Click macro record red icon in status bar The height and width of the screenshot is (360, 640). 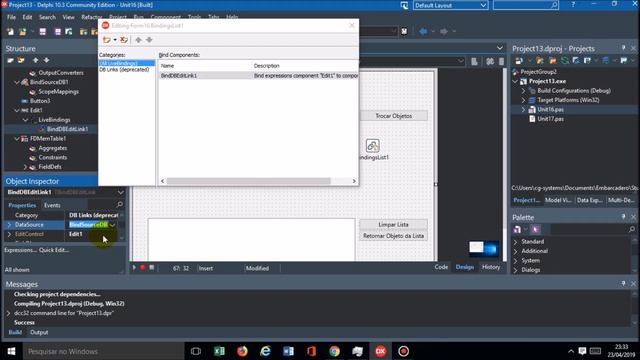tap(142, 268)
